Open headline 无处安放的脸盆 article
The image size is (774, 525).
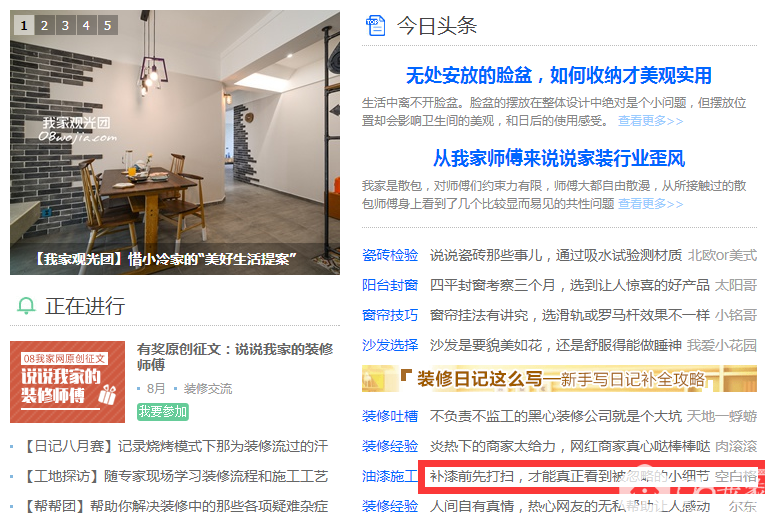(559, 75)
